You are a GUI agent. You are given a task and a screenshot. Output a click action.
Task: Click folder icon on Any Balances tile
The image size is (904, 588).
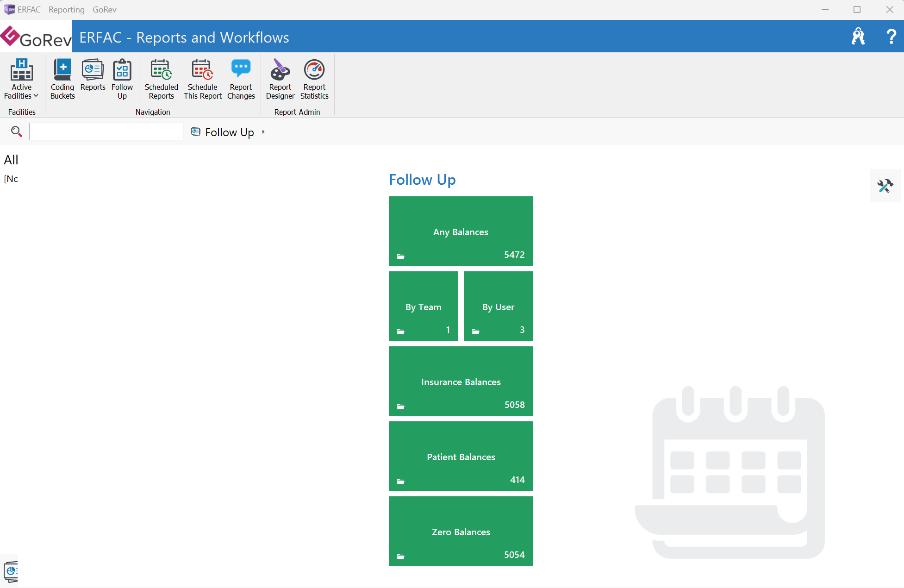tap(401, 256)
